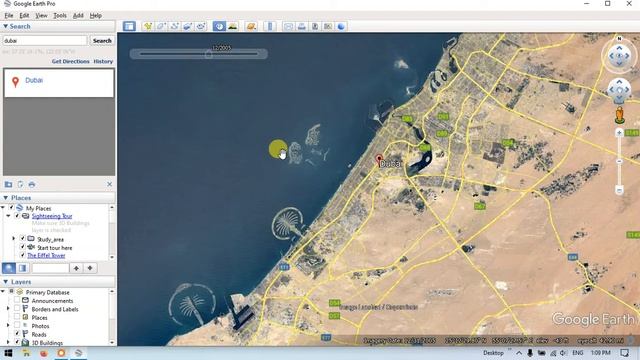Click the Places panel search magnifier button
Screen dimensions: 640x360
[x=9, y=268]
